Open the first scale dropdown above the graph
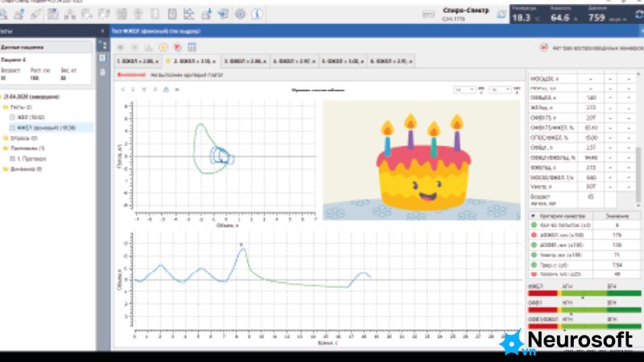The image size is (644, 362). point(464,89)
